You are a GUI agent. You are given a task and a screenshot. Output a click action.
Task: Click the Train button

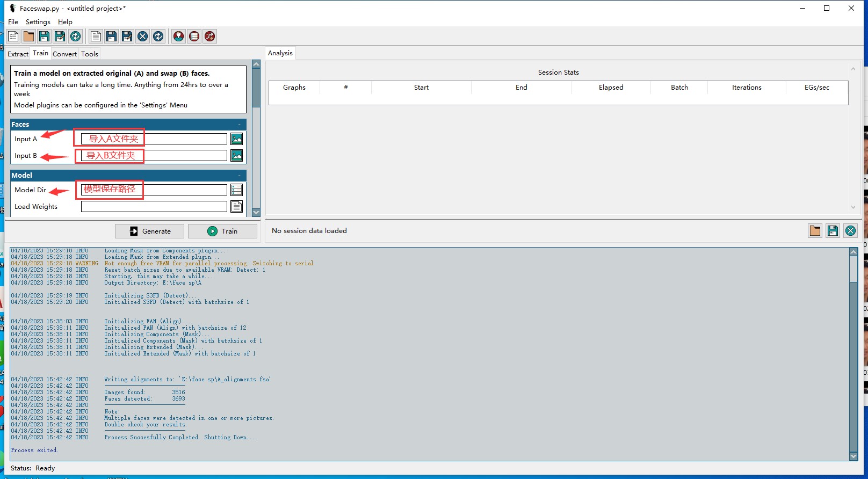(x=222, y=231)
